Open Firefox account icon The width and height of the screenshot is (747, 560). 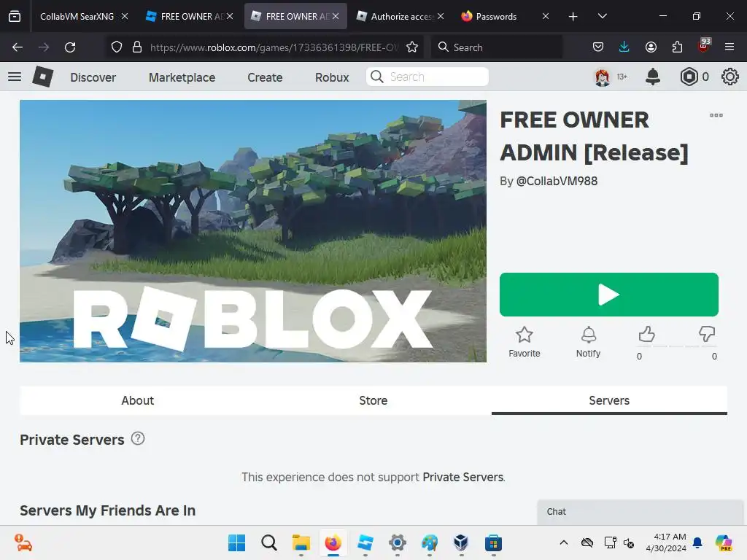click(x=651, y=47)
